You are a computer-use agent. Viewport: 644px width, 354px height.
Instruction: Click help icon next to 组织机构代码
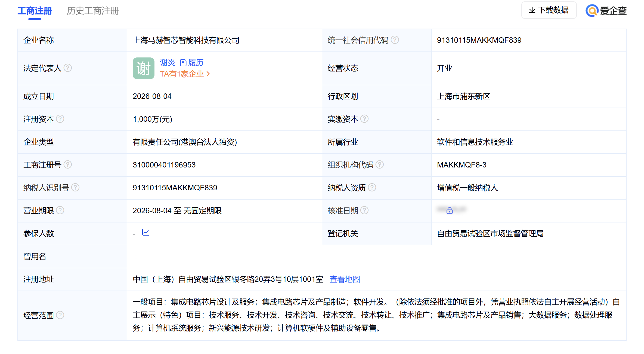point(380,165)
